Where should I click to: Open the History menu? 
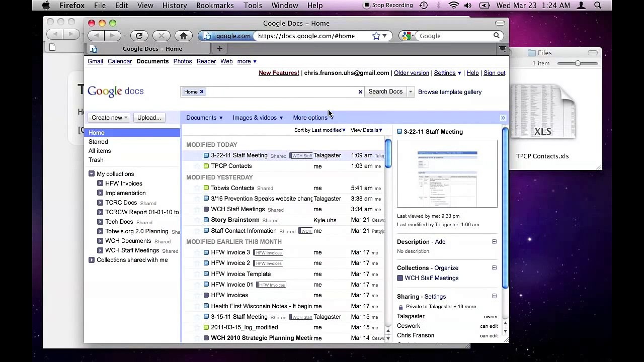tap(175, 6)
